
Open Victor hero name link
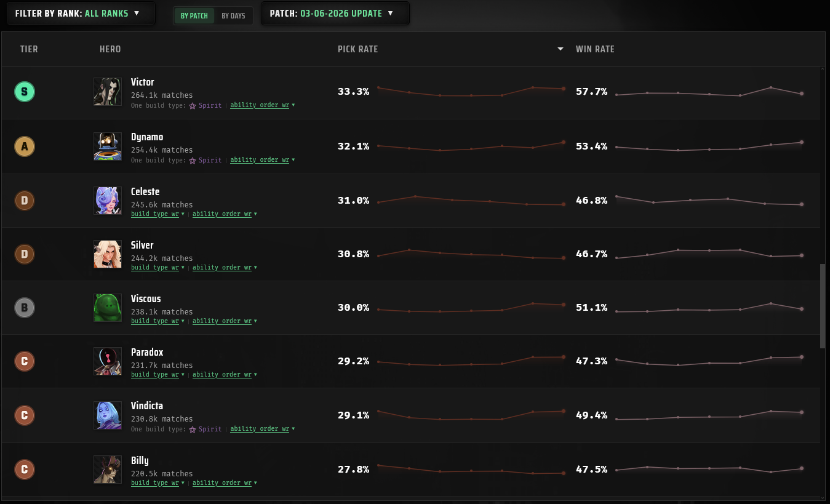[143, 82]
